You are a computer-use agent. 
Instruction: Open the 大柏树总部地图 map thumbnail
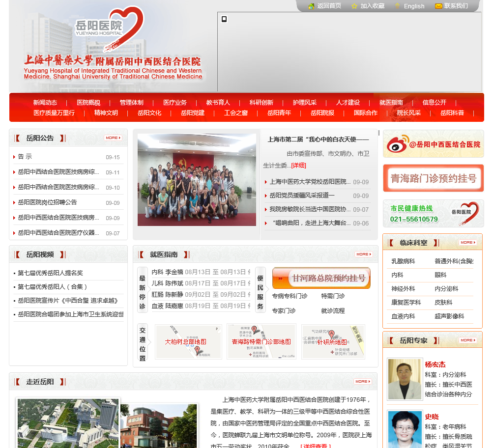coord(189,341)
